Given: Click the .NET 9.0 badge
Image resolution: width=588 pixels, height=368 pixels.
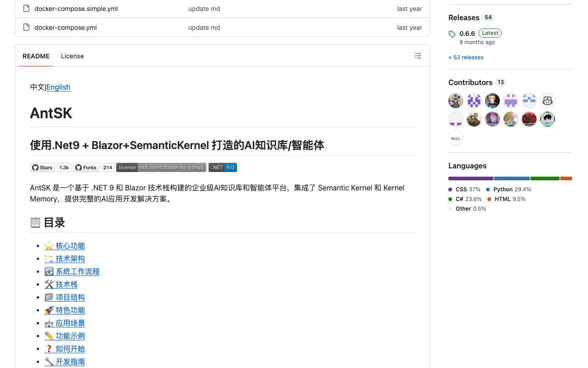Looking at the screenshot, I should (x=223, y=167).
